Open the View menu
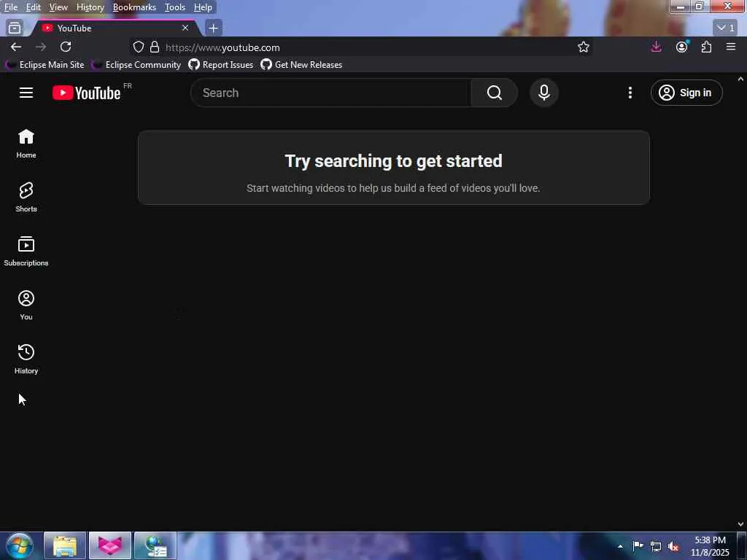 [58, 7]
